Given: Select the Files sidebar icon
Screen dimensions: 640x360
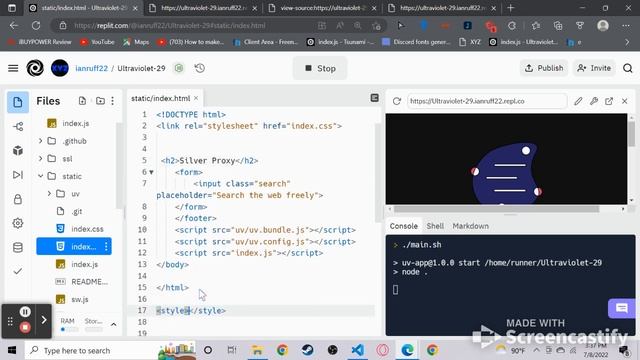Looking at the screenshot, I should (x=18, y=102).
